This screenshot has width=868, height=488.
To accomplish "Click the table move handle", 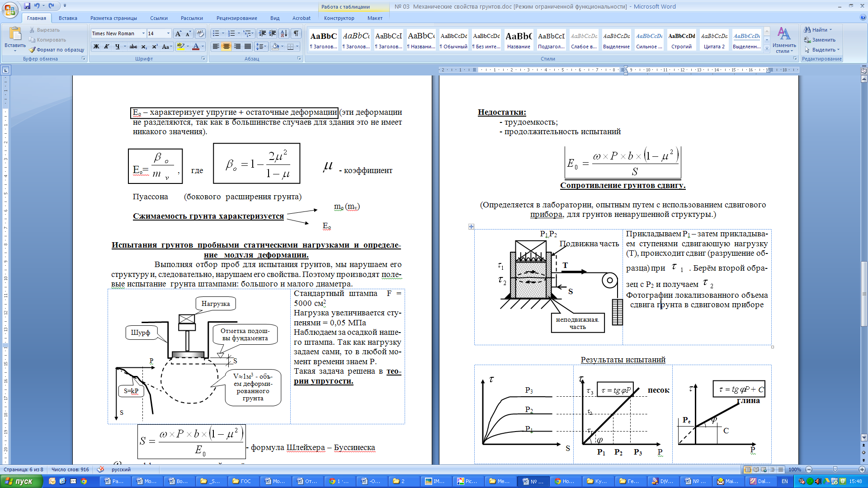I will point(471,226).
